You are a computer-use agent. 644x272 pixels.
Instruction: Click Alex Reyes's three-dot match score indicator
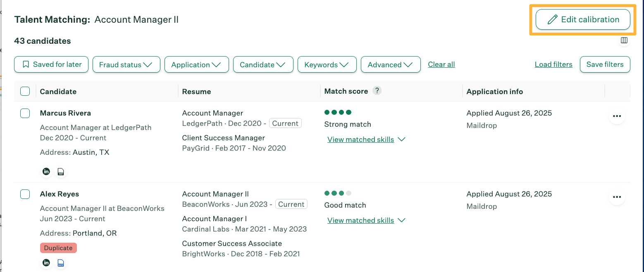click(339, 193)
